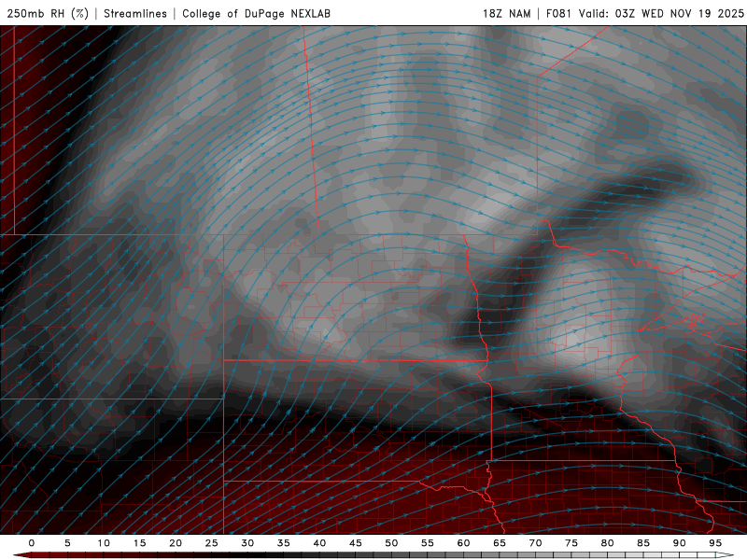This screenshot has width=747, height=560.
Task: Click "Valid: 03Z WED NOV 19 2025" text
Action: click(x=661, y=13)
